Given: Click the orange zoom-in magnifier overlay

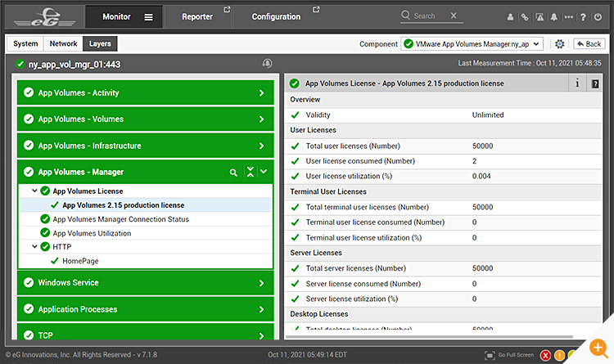Looking at the screenshot, I should (598, 348).
